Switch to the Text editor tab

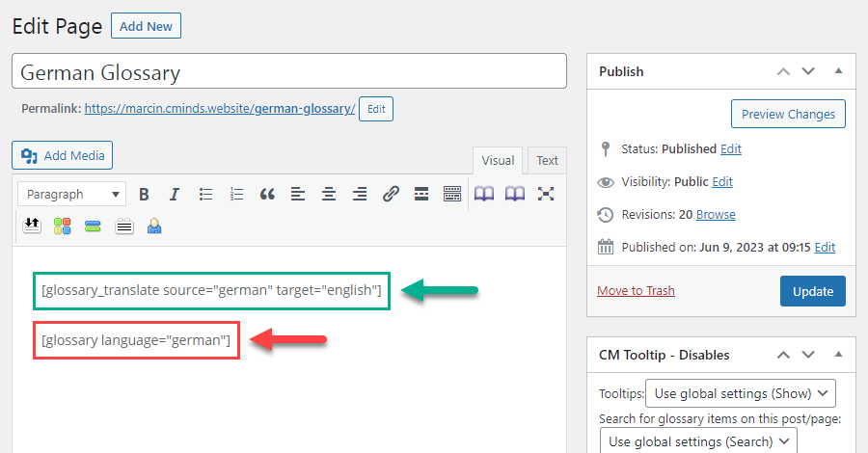pos(547,160)
